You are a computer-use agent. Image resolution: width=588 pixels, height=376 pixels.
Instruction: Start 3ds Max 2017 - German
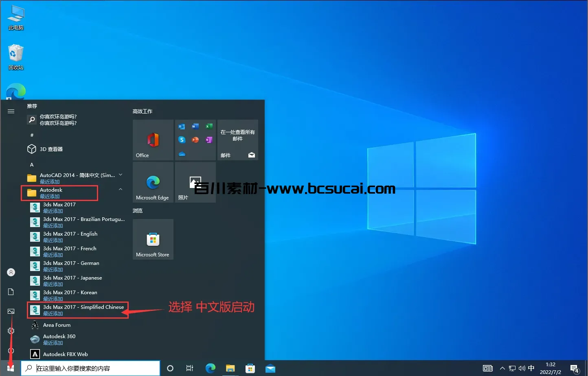(77, 266)
